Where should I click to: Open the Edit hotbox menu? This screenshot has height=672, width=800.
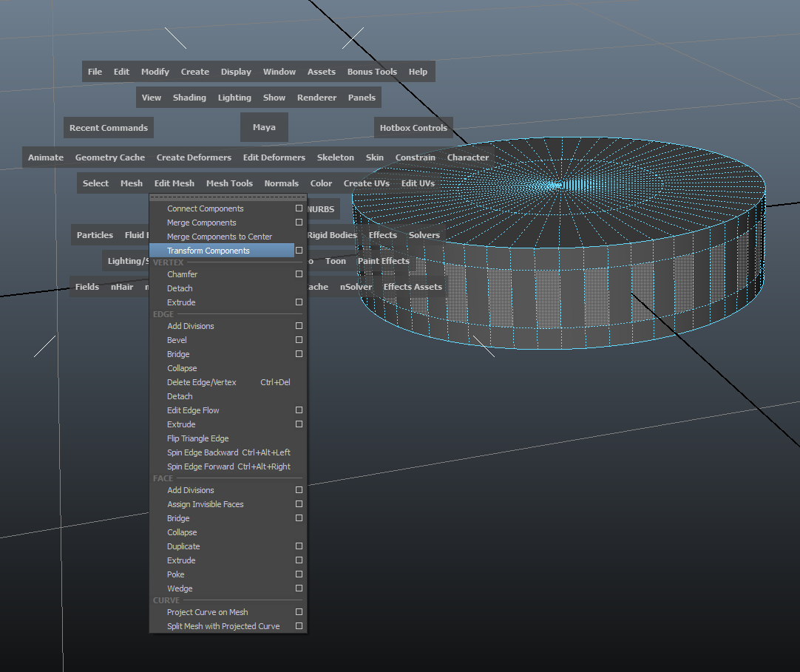[x=121, y=72]
